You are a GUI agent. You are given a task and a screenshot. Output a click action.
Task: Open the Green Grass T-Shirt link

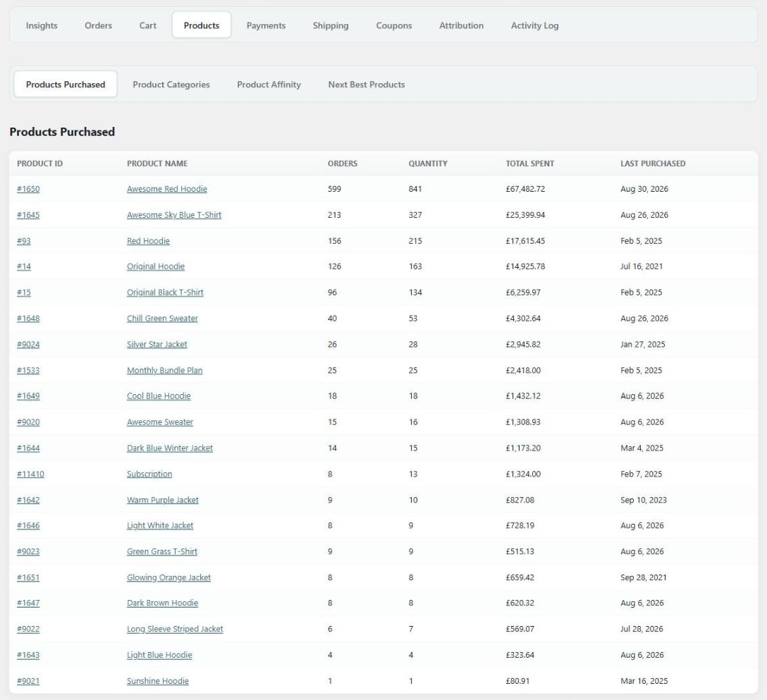click(162, 551)
